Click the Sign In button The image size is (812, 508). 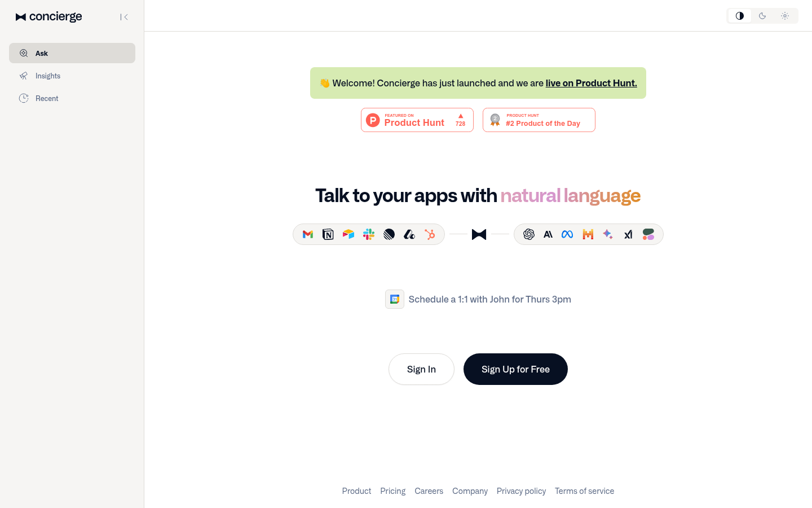pos(421,369)
